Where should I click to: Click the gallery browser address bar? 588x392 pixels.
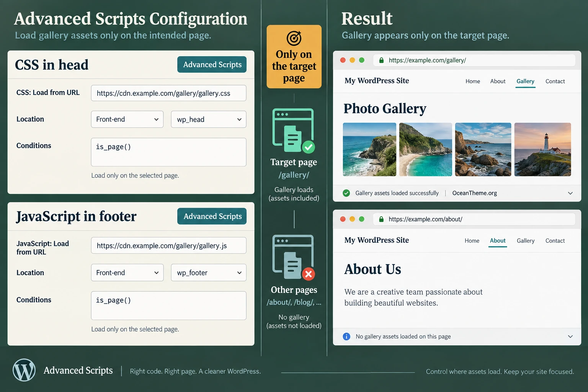[x=474, y=60]
